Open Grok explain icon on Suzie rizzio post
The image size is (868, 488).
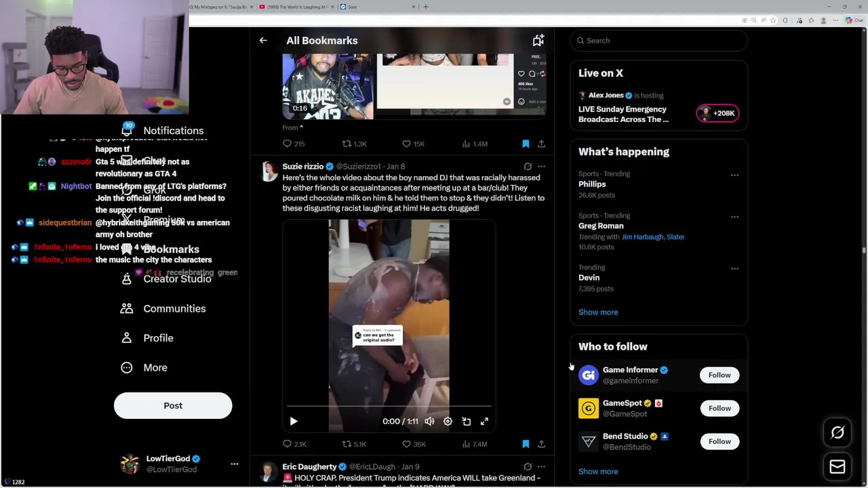tap(528, 166)
